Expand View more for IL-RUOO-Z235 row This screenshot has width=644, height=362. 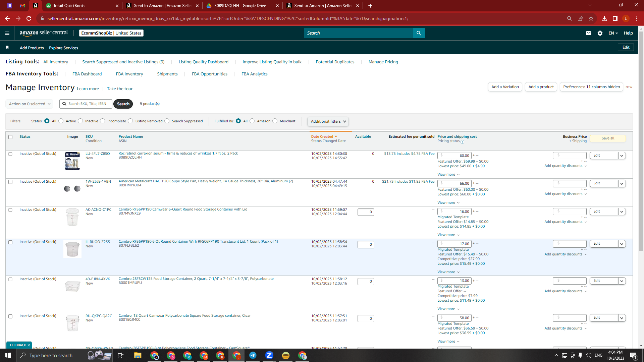448,272
